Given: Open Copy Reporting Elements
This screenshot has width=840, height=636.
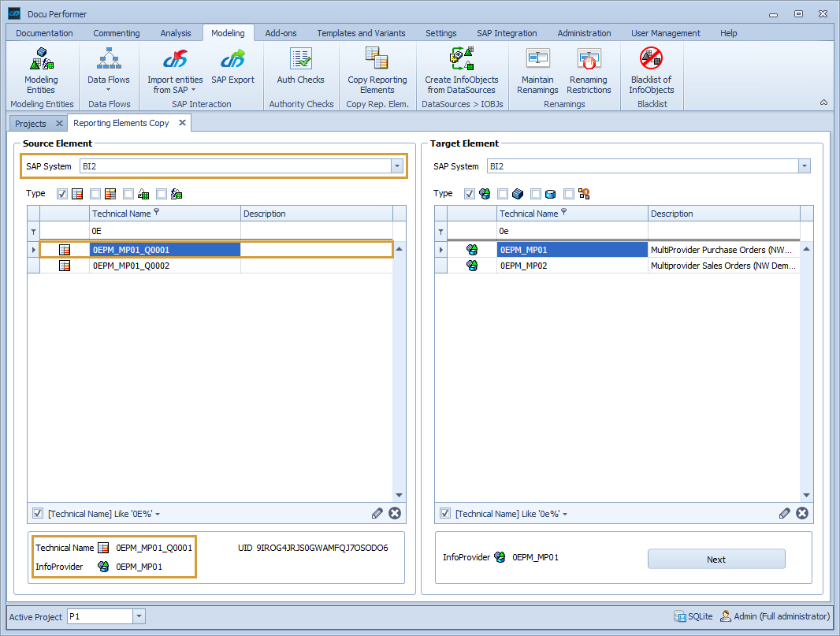Looking at the screenshot, I should click(377, 71).
